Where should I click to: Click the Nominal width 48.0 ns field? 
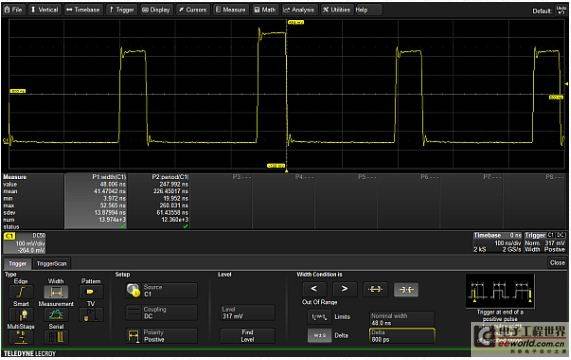(x=402, y=319)
